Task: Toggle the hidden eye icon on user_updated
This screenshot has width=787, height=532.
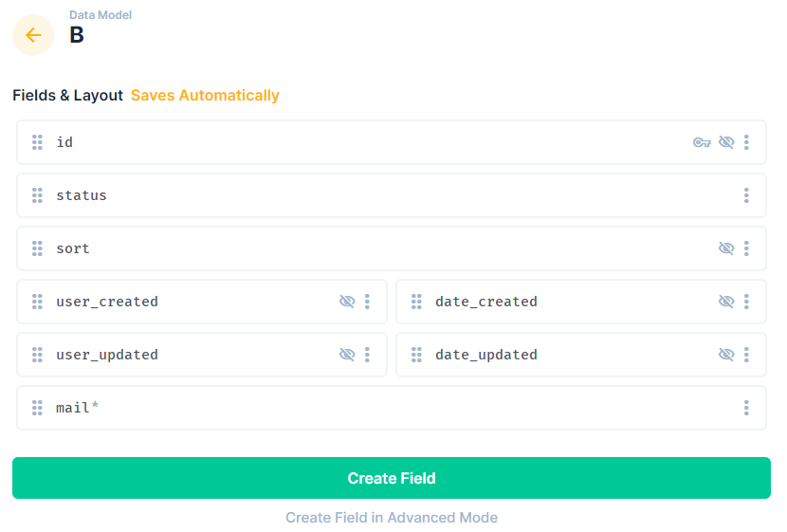Action: tap(347, 355)
